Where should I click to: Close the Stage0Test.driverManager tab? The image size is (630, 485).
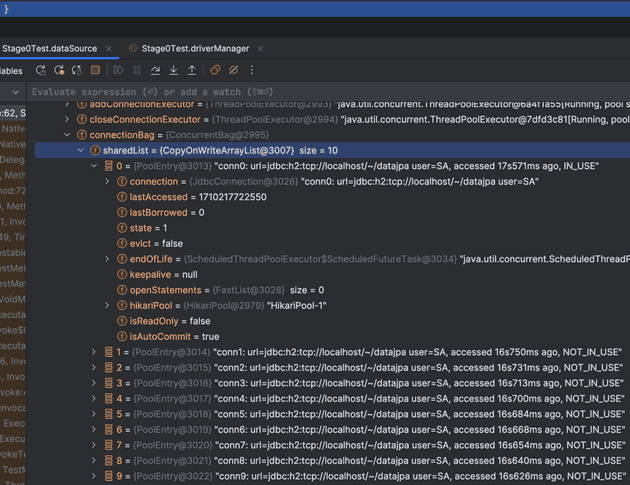(x=260, y=49)
